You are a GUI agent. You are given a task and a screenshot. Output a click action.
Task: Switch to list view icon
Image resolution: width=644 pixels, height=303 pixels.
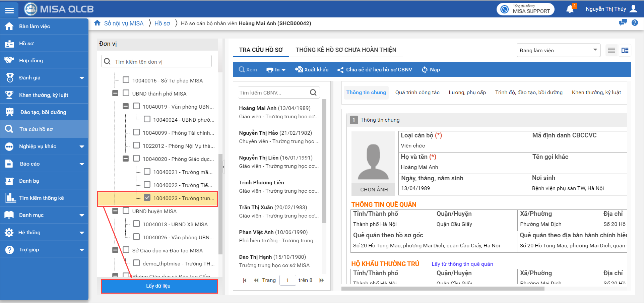[x=611, y=51]
